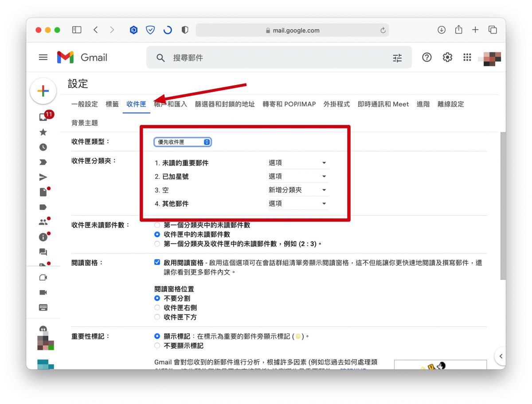
Task: Toggle 啟用閱讀窗格 checkbox
Action: coord(157,262)
